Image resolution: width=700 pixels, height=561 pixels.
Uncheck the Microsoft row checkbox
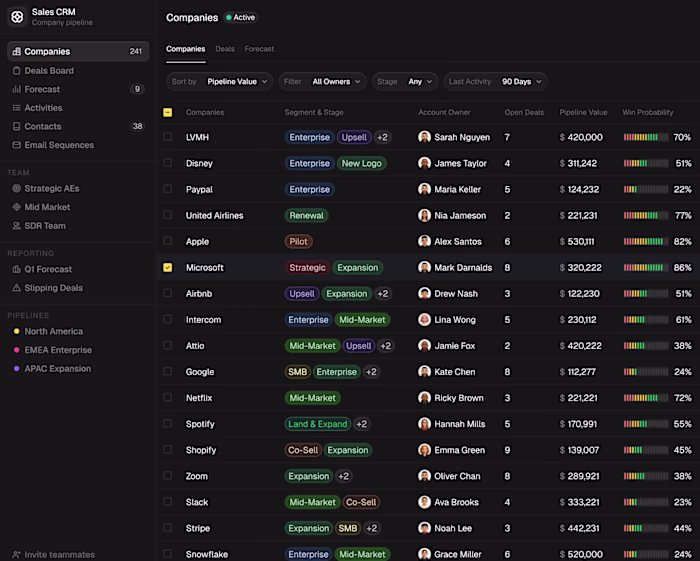[167, 267]
